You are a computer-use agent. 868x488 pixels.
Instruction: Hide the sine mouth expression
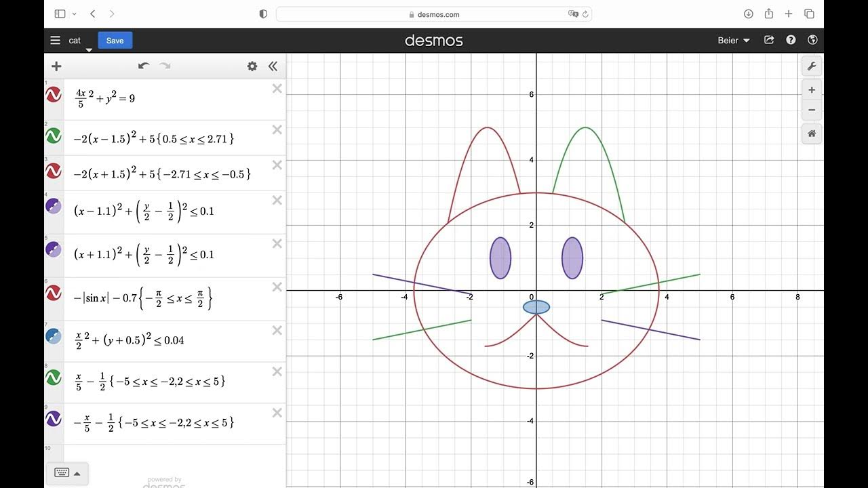(54, 293)
